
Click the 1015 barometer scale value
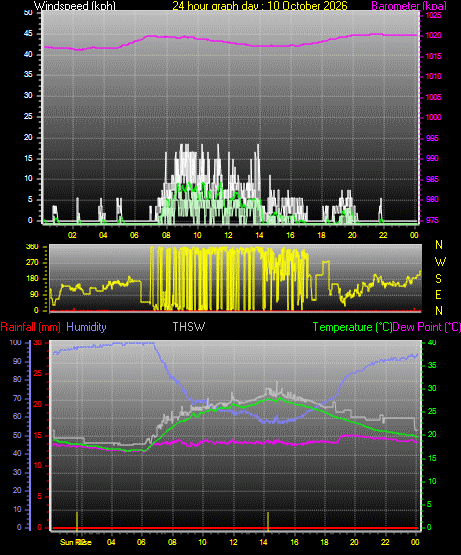(x=433, y=56)
